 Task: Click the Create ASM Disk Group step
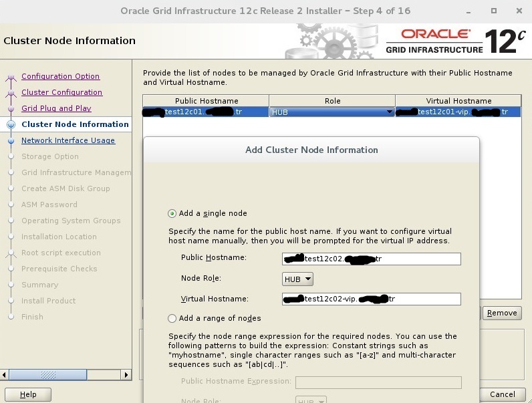click(x=65, y=188)
